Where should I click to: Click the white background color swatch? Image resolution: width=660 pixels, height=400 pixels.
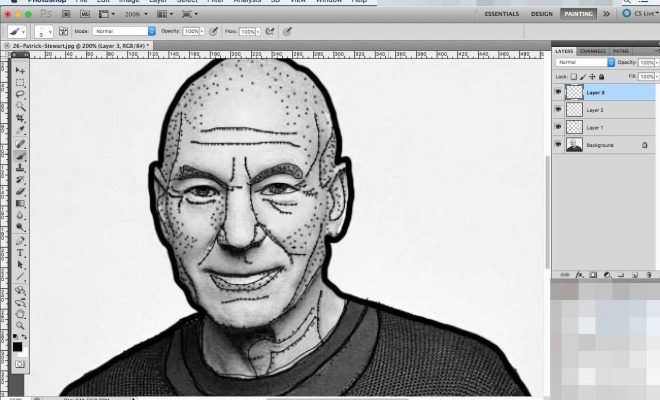[25, 353]
